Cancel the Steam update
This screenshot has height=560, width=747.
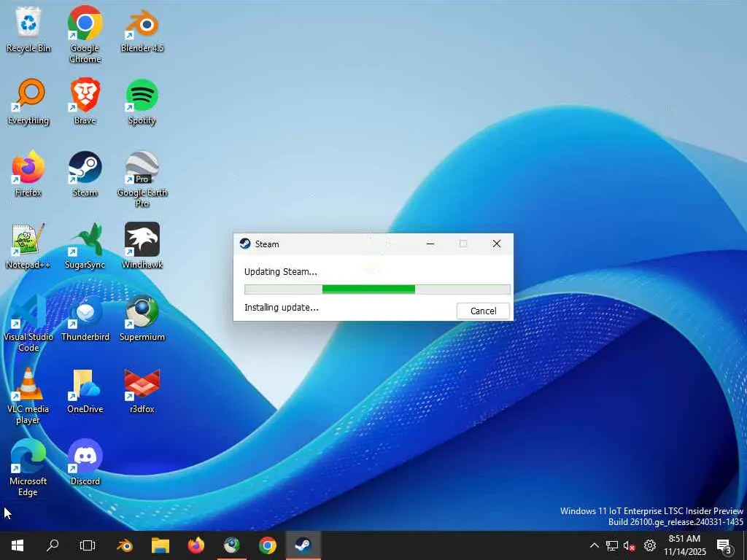483,311
